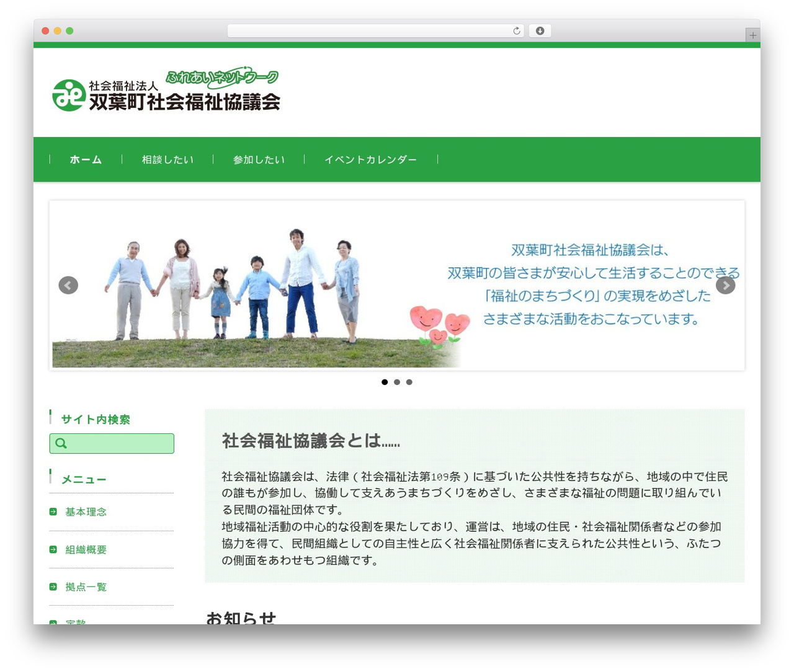
Task: Click the 社会福祉協議会とは heading
Action: pyautogui.click(x=311, y=441)
